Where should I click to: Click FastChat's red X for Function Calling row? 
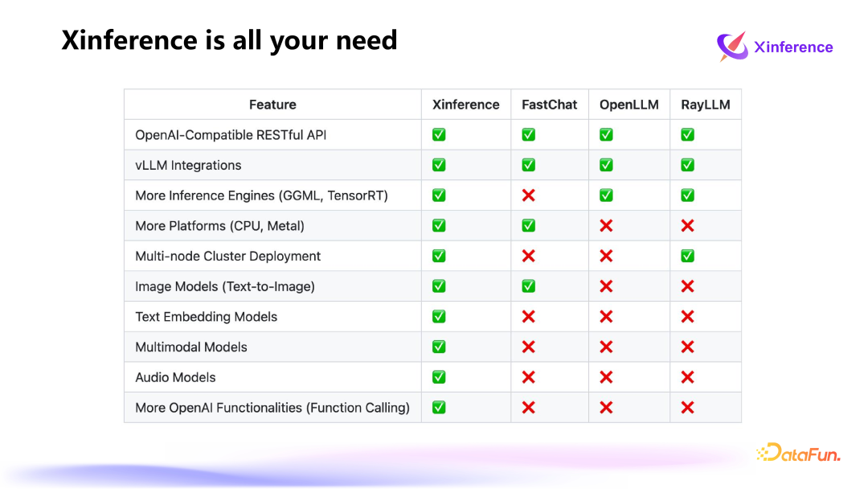pyautogui.click(x=528, y=408)
